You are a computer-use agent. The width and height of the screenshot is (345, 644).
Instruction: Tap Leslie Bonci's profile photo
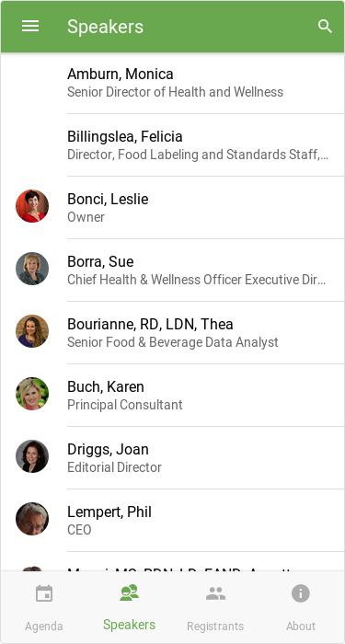[32, 206]
